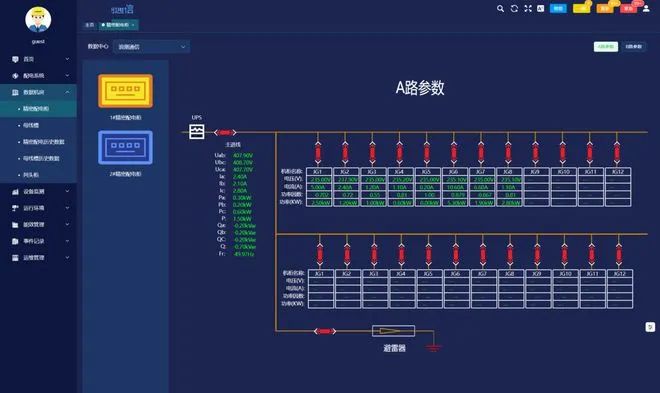Switch to the A路参数 toggle button
The height and width of the screenshot is (393, 660).
click(606, 46)
